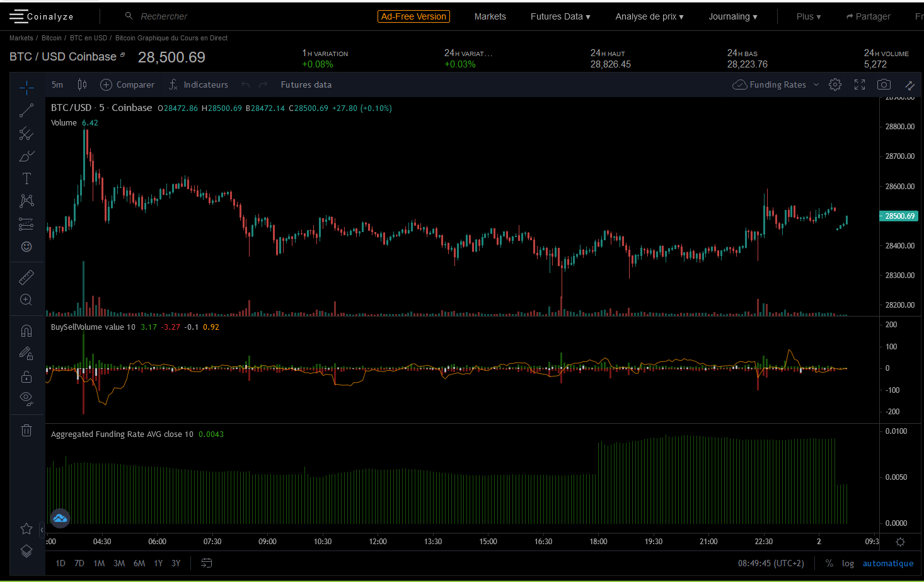This screenshot has width=924, height=582.
Task: Undo the last chart action
Action: pyautogui.click(x=246, y=84)
